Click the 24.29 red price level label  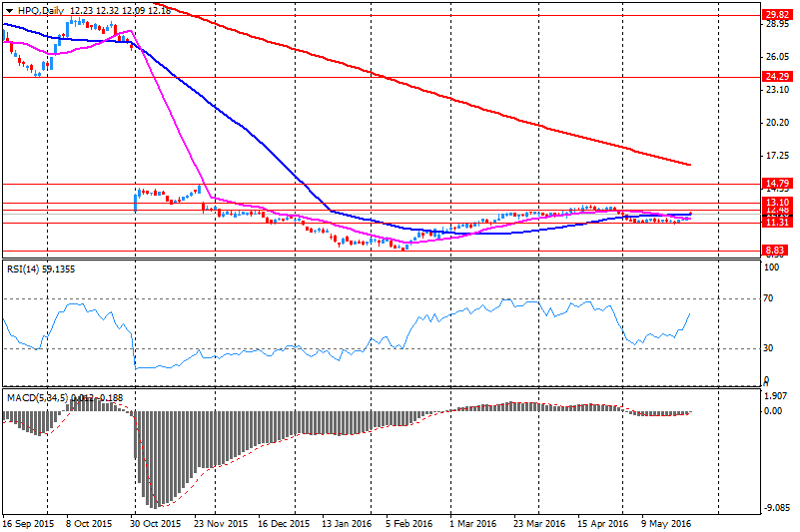click(x=777, y=77)
